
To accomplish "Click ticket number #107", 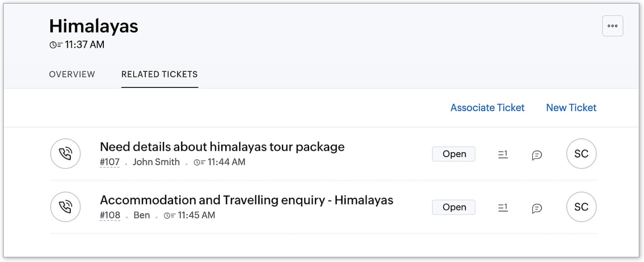I will tap(110, 162).
